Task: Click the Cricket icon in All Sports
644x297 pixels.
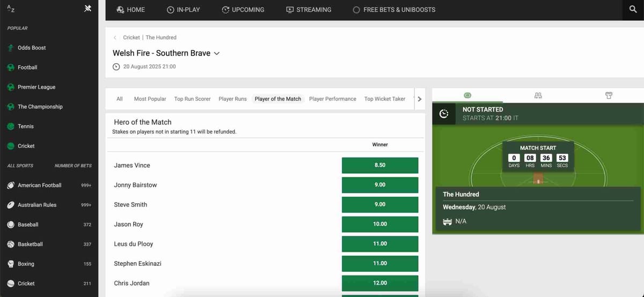Action: (11, 284)
